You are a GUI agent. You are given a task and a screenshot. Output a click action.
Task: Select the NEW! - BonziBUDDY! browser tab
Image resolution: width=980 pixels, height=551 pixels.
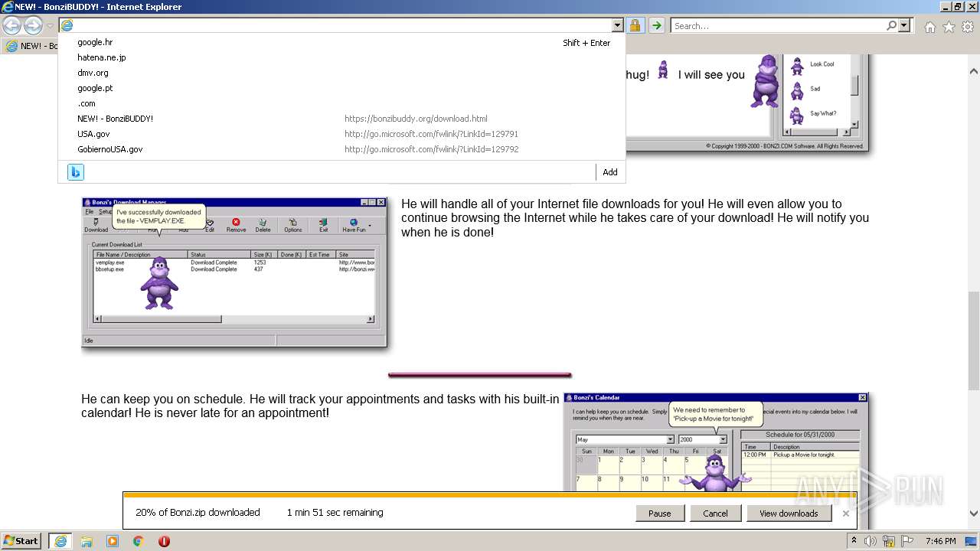pyautogui.click(x=31, y=46)
